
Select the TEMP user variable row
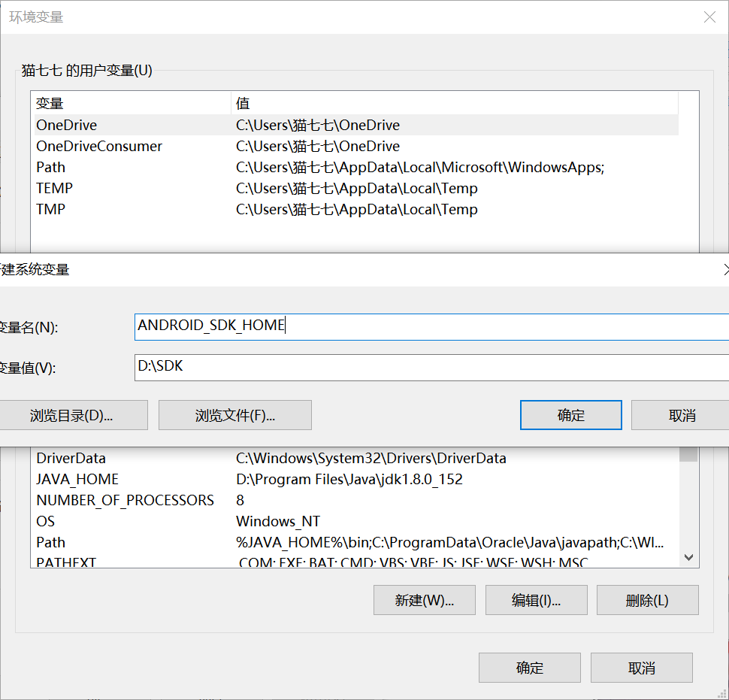356,188
